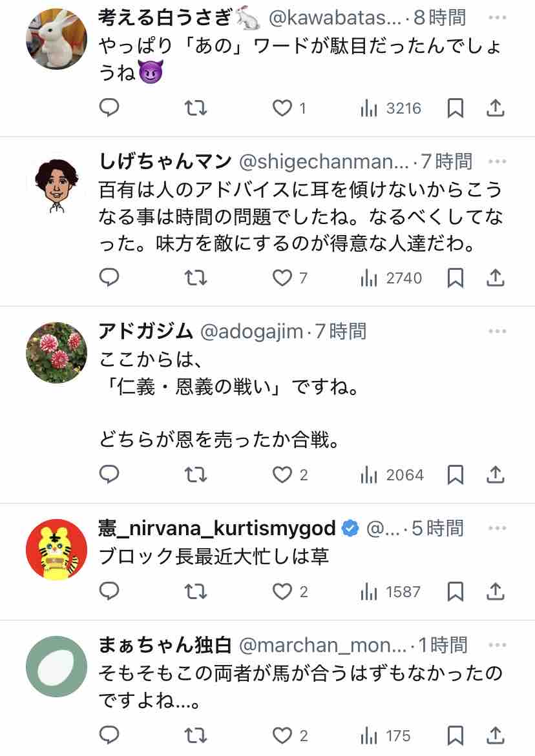Bookmark the 憲_nirvana_kurtismygod tweet

point(456,591)
